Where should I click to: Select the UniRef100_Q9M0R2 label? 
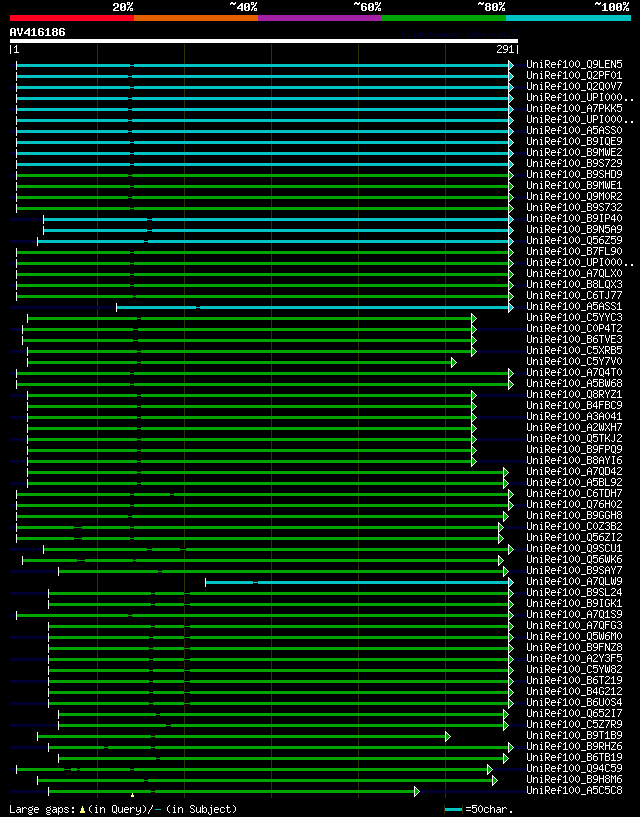[x=574, y=196]
